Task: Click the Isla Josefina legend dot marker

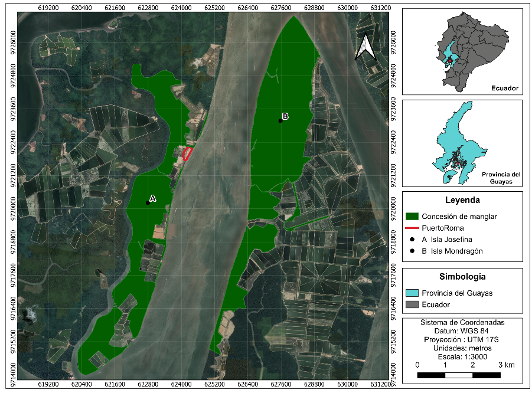Action: coord(412,240)
